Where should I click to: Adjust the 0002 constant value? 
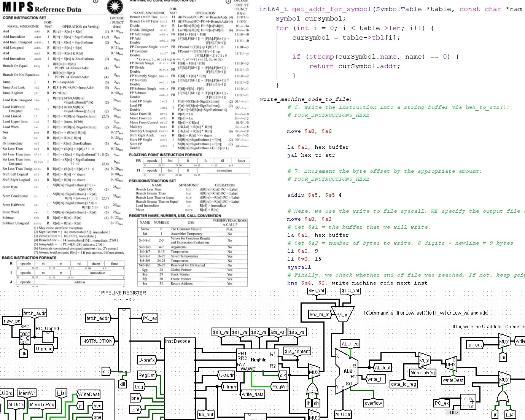453,412
